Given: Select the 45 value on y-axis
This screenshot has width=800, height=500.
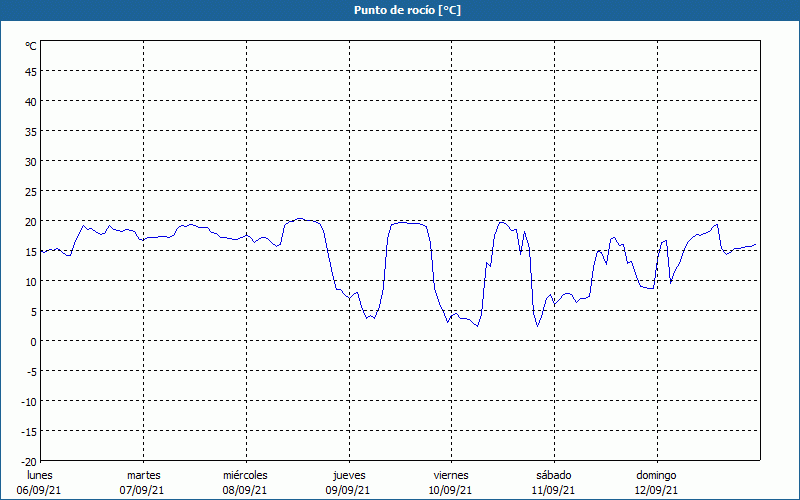Looking at the screenshot, I should 31,71.
